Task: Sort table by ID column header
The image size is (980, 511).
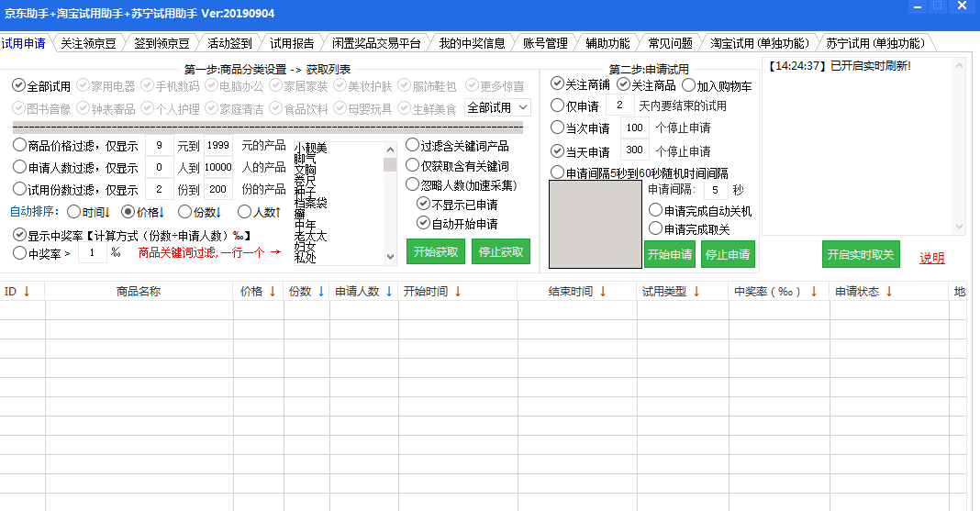Action: coord(23,291)
